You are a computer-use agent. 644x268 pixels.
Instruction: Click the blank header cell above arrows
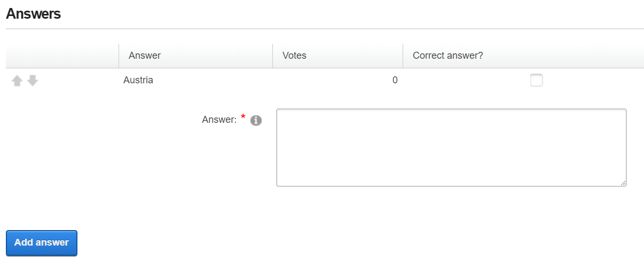pos(61,56)
